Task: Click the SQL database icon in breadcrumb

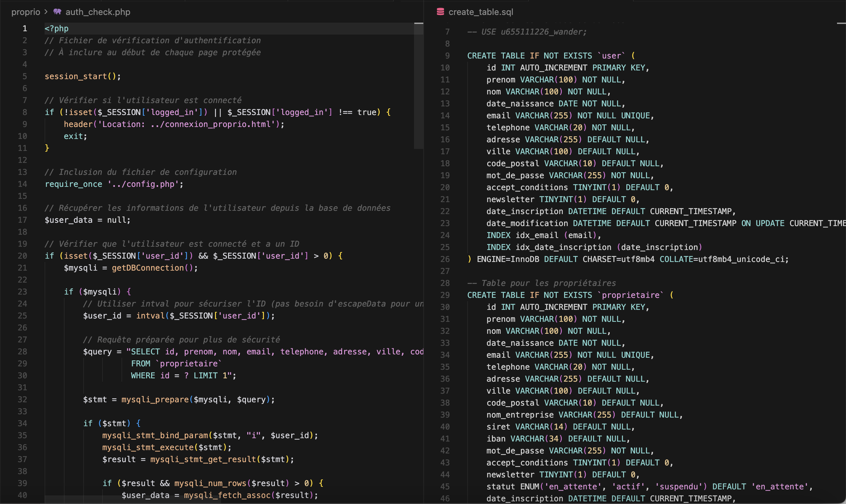Action: click(x=440, y=12)
